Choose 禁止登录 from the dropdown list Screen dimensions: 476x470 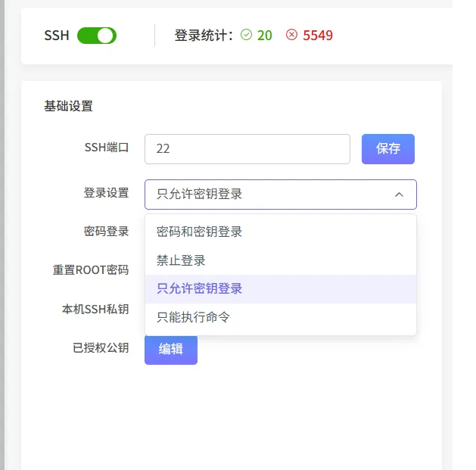pyautogui.click(x=182, y=260)
